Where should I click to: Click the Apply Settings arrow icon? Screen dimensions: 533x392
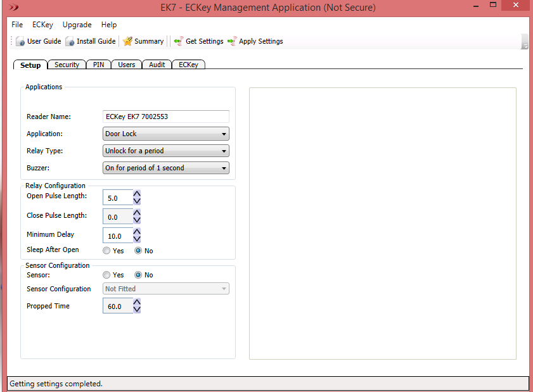tap(232, 41)
